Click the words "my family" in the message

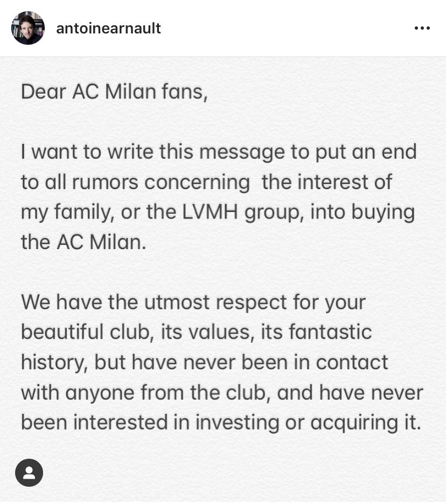point(65,212)
